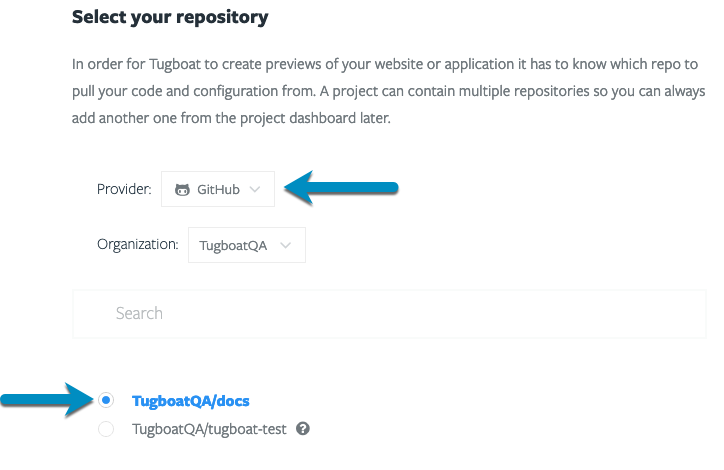Viewport: 724px width, 470px height.
Task: Click the help question mark icon beside tugboat-test
Action: click(303, 429)
